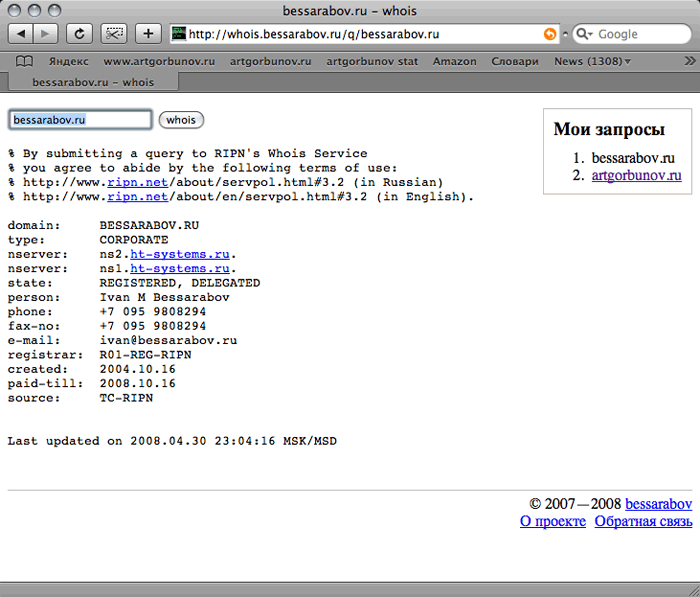Click the Safari back arrow button
Image resolution: width=700 pixels, height=597 pixels.
(22, 34)
